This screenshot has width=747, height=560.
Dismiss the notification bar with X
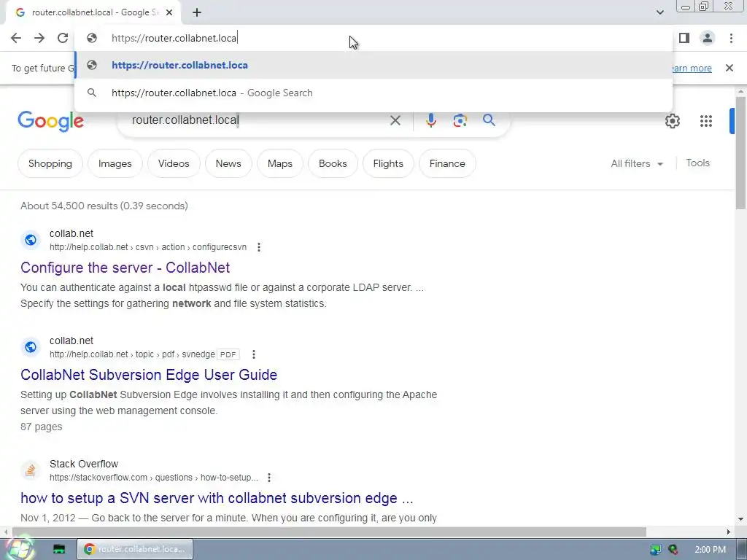click(x=729, y=68)
